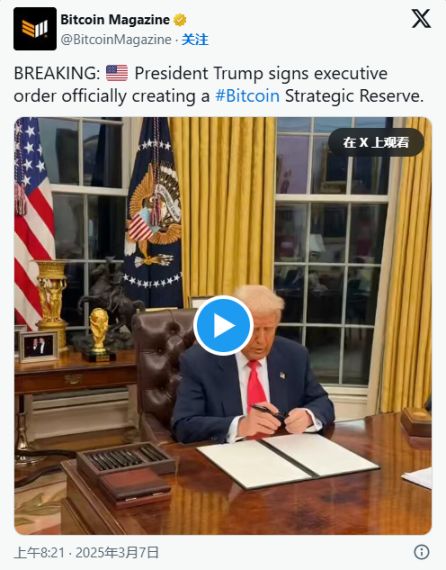The image size is (446, 570).
Task: Click the 上午8:21 time stamp
Action: pos(39,553)
